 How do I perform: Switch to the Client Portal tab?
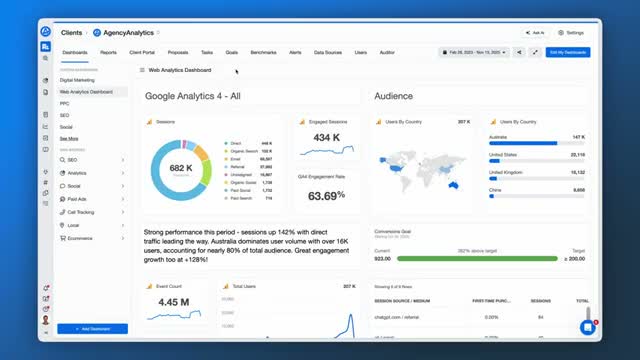tap(142, 53)
